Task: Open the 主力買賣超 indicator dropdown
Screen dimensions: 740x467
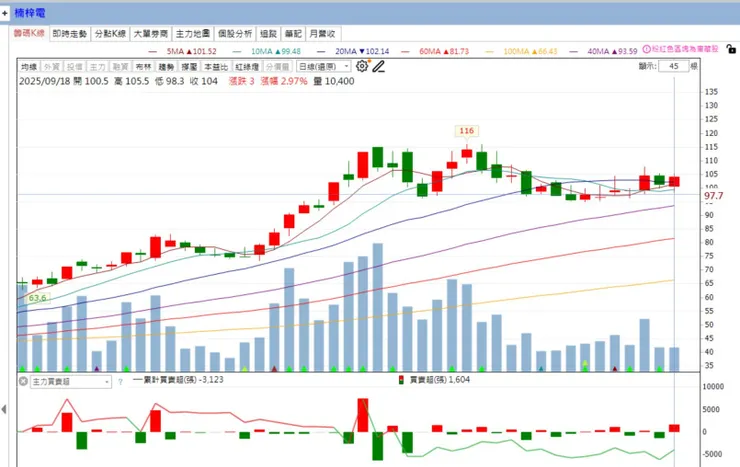Action: click(71, 382)
